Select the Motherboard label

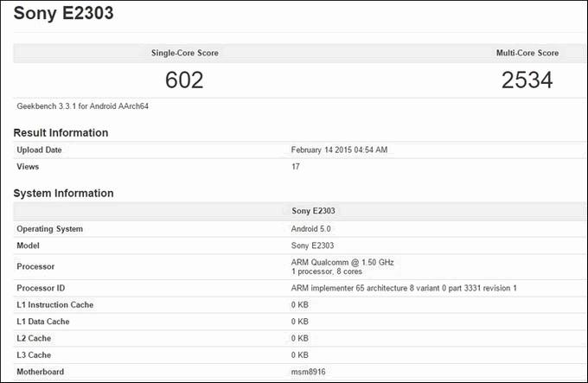(x=41, y=372)
